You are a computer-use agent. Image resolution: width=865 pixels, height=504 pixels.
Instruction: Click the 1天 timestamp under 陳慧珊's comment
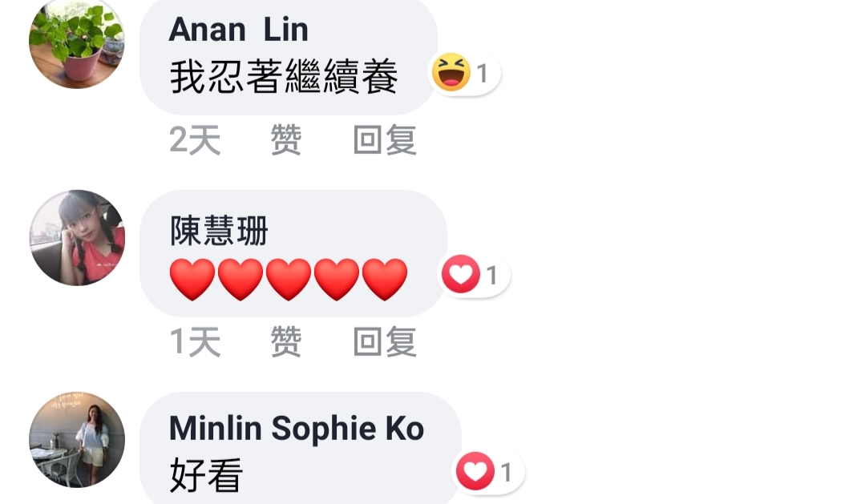click(195, 342)
